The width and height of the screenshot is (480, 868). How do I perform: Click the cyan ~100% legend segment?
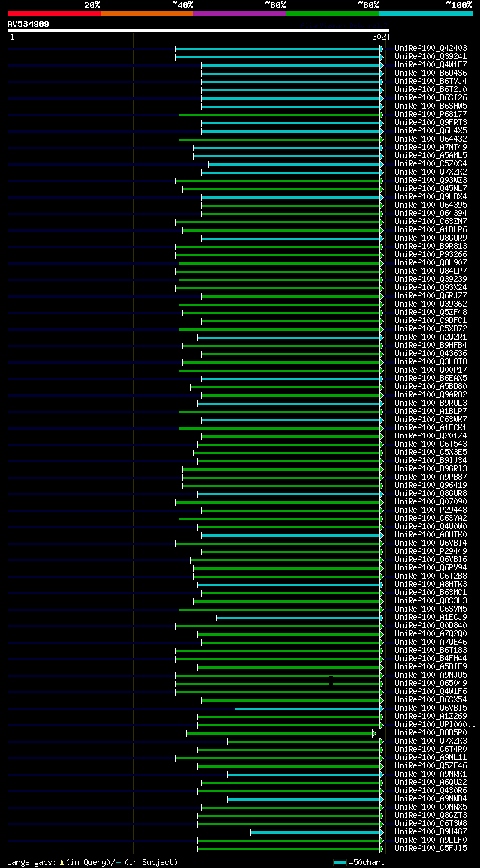click(426, 13)
